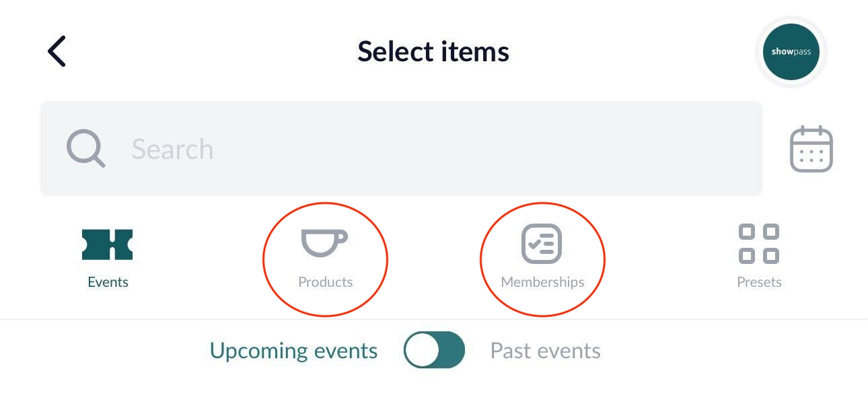The height and width of the screenshot is (400, 868).
Task: Go back using the left chevron arrow
Action: coord(57,51)
